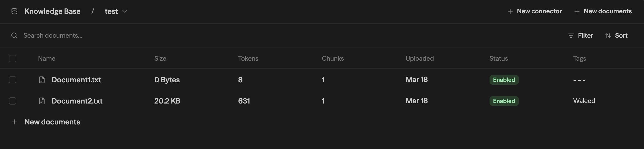The width and height of the screenshot is (644, 149).
Task: Go to the Knowledge Base breadcrumb
Action: point(52,11)
